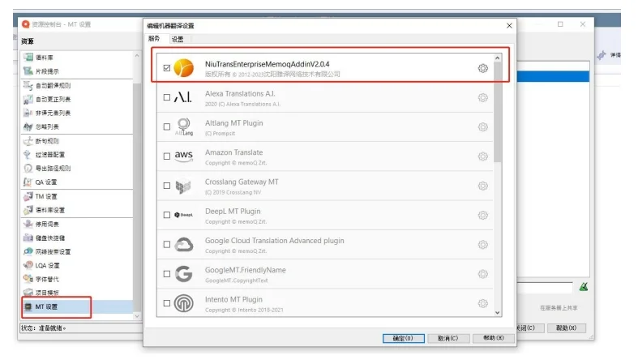Enable GoogleMT.FriendlyName checkbox
Screen dimensions: 638x364
167,274
